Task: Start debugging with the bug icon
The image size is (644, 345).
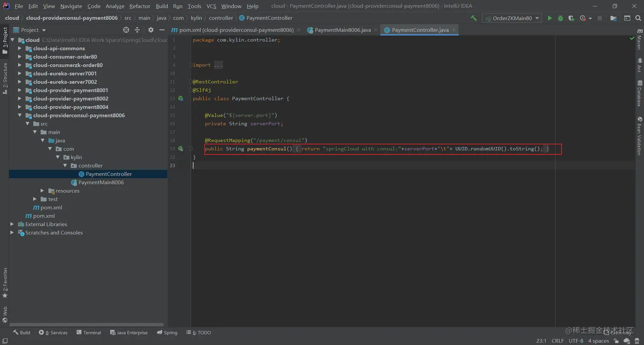Action: pyautogui.click(x=561, y=18)
